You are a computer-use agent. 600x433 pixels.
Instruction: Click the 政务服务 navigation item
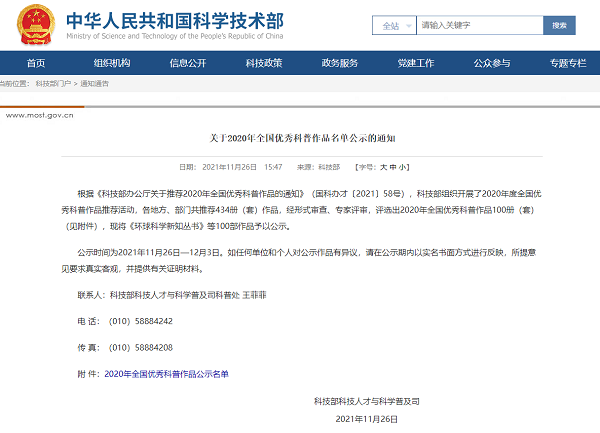pyautogui.click(x=340, y=63)
